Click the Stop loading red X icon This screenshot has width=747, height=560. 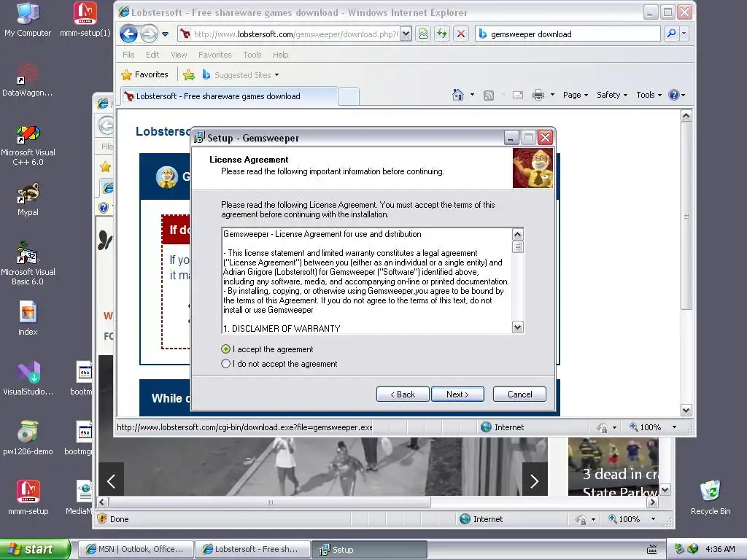461,34
